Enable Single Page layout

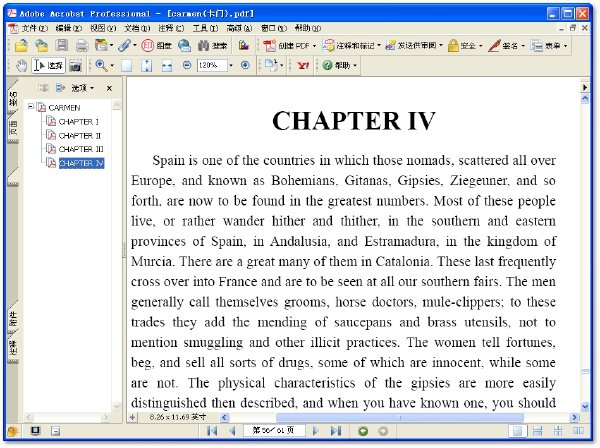point(517,431)
